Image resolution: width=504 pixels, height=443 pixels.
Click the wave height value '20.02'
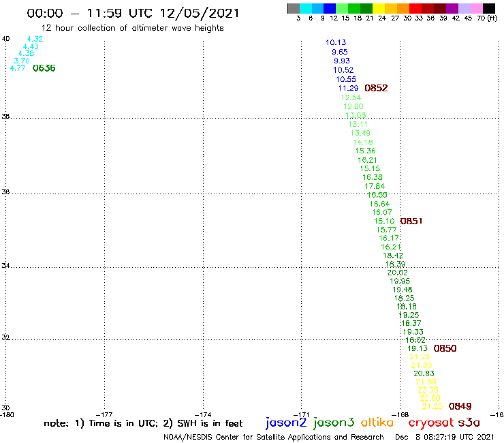coord(397,273)
